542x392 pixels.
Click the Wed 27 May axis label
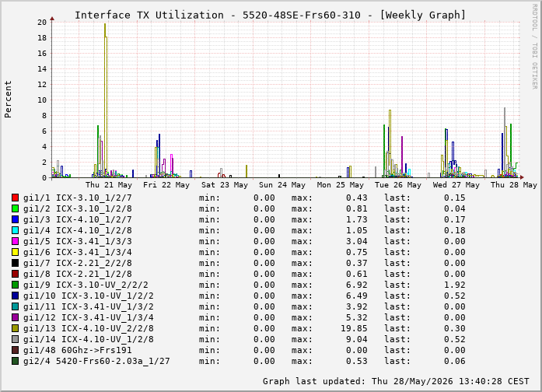click(456, 185)
